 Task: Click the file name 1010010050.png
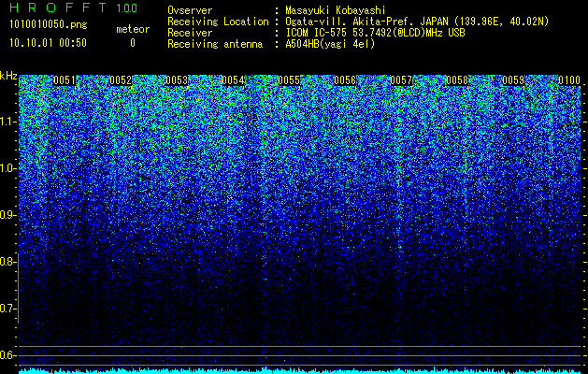(49, 25)
